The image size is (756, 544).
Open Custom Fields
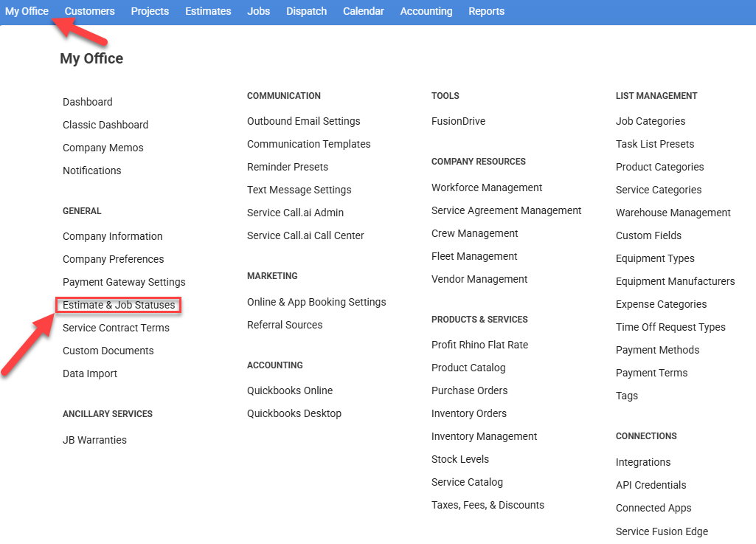649,235
